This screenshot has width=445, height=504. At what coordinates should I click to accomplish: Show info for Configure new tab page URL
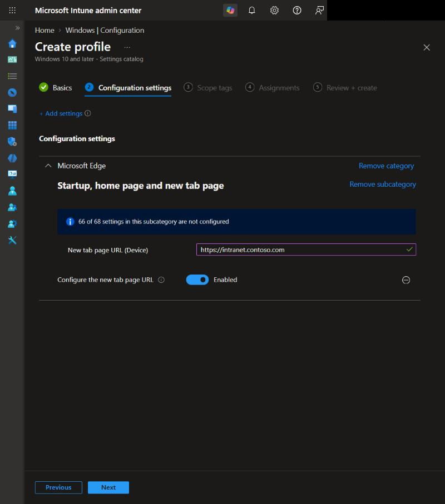click(x=161, y=280)
